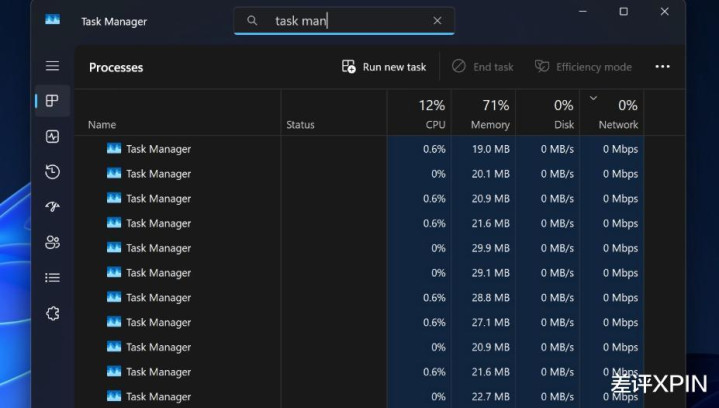
Task: Clear the search box text
Action: pyautogui.click(x=437, y=21)
